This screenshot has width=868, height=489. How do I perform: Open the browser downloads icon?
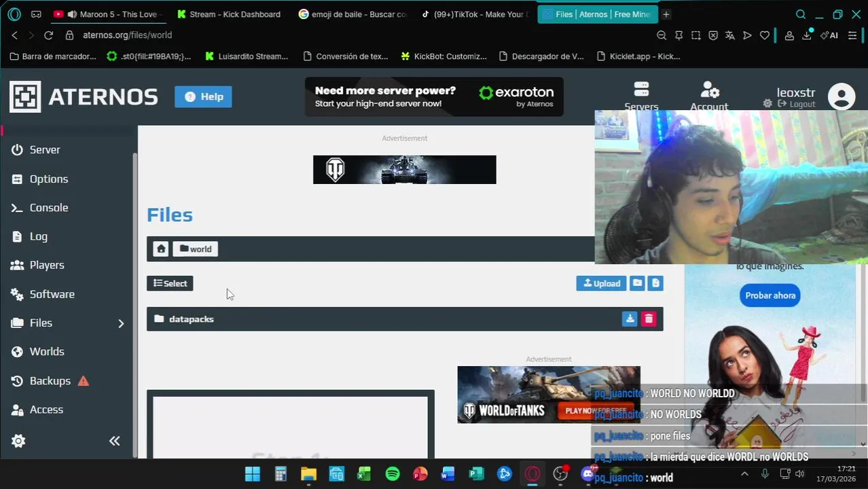[x=807, y=35]
